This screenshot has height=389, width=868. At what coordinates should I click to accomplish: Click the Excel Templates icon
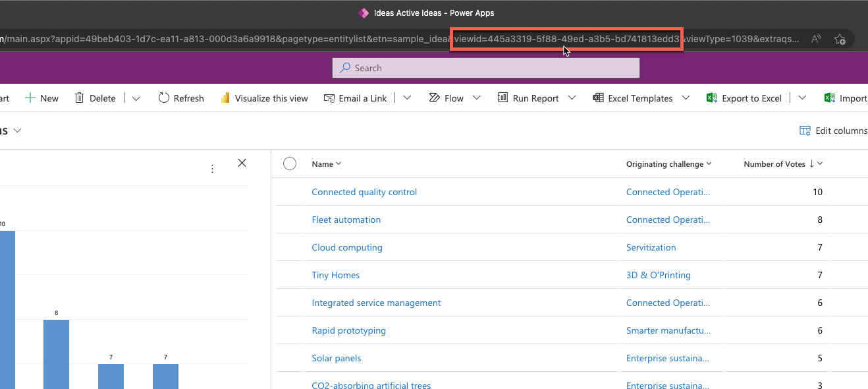coord(598,98)
